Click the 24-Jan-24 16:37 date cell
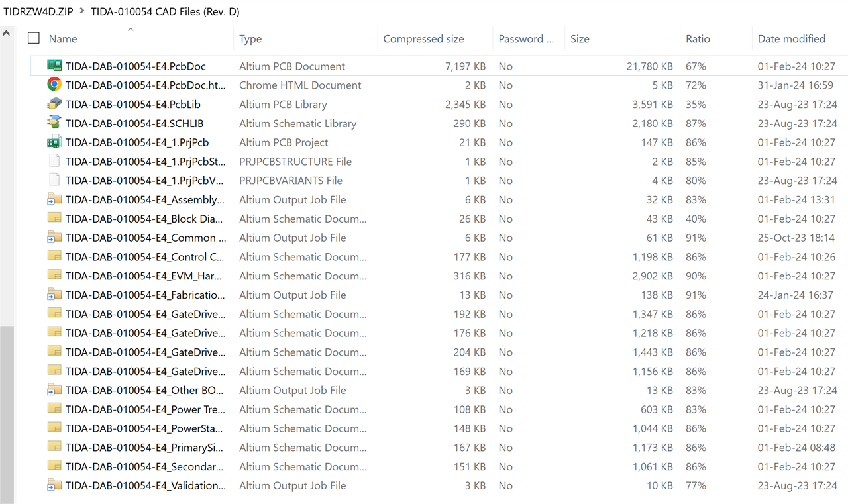Image resolution: width=848 pixels, height=504 pixels. 796,295
